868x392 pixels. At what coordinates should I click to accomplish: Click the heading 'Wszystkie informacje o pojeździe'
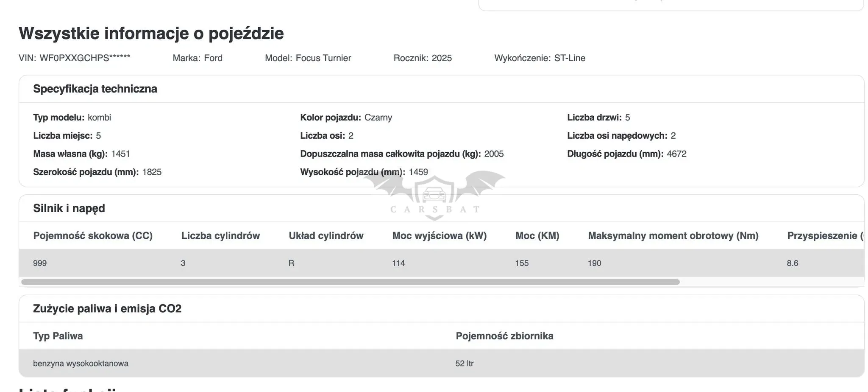pos(151,33)
